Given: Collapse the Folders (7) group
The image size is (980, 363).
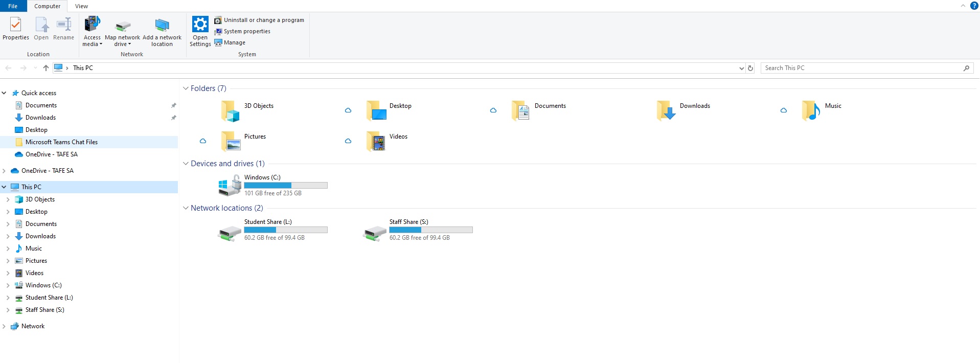Looking at the screenshot, I should point(186,88).
